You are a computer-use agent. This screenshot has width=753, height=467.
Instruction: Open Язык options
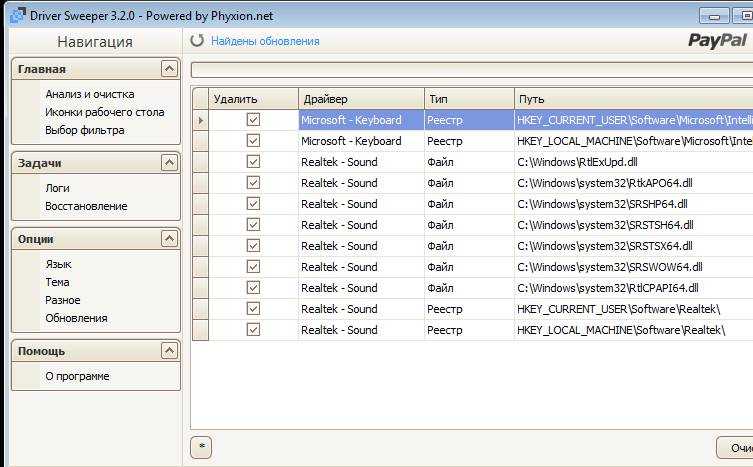click(x=59, y=264)
